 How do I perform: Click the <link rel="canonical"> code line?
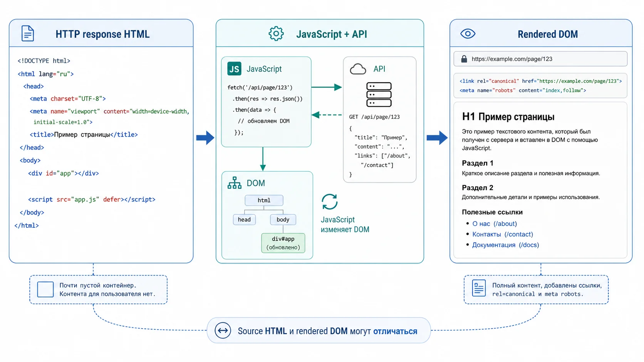click(541, 81)
